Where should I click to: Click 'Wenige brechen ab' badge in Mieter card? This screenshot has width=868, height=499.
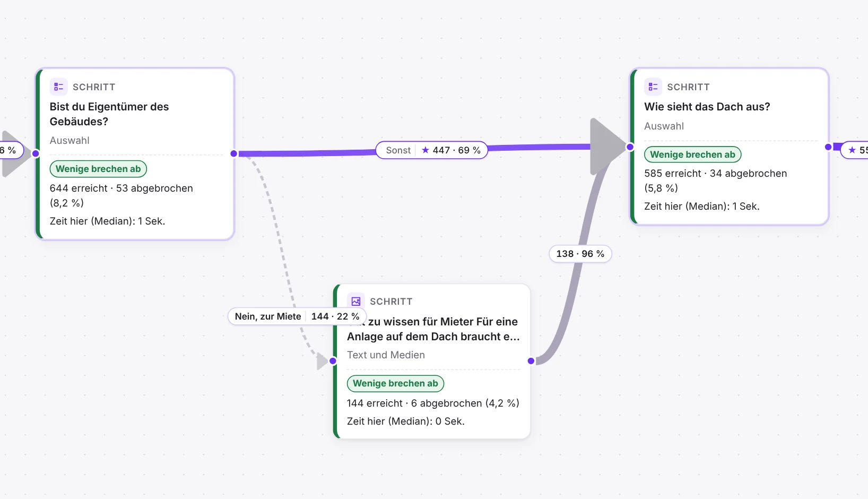tap(395, 383)
